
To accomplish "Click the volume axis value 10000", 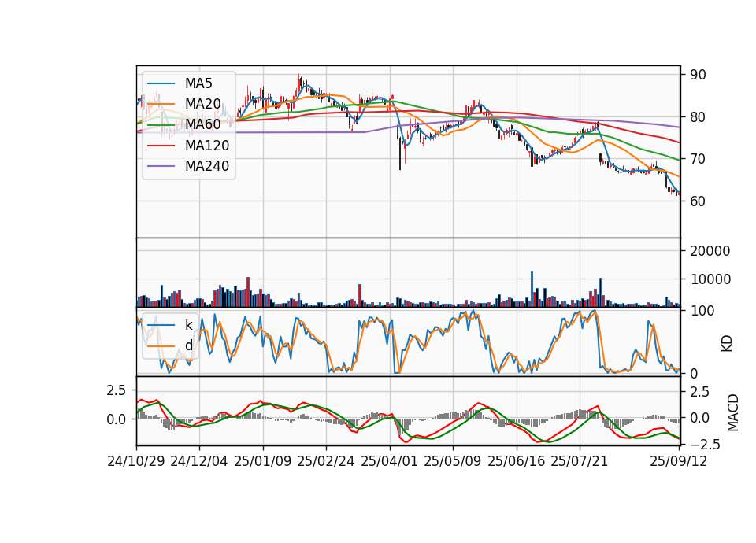I will [x=710, y=279].
